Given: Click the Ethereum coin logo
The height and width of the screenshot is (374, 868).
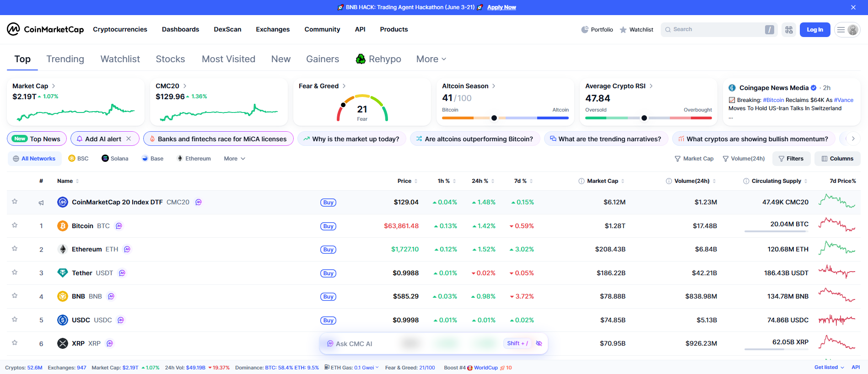Looking at the screenshot, I should click(x=63, y=249).
